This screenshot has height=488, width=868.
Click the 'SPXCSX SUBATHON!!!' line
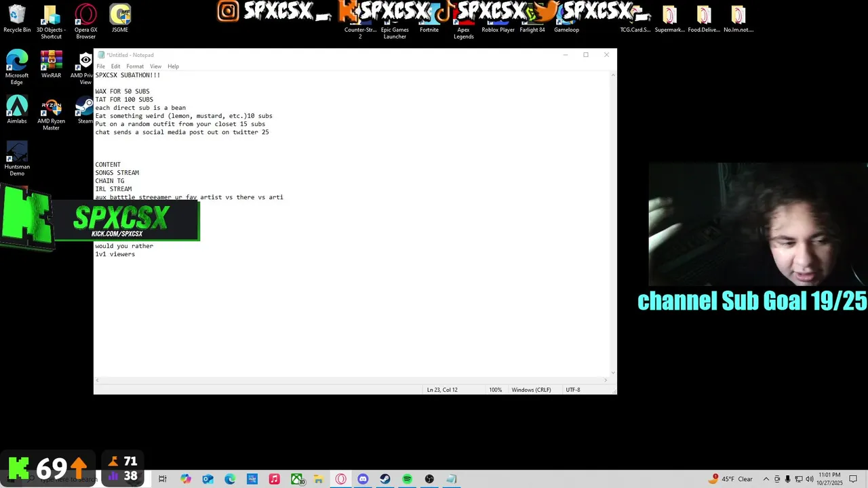click(127, 75)
